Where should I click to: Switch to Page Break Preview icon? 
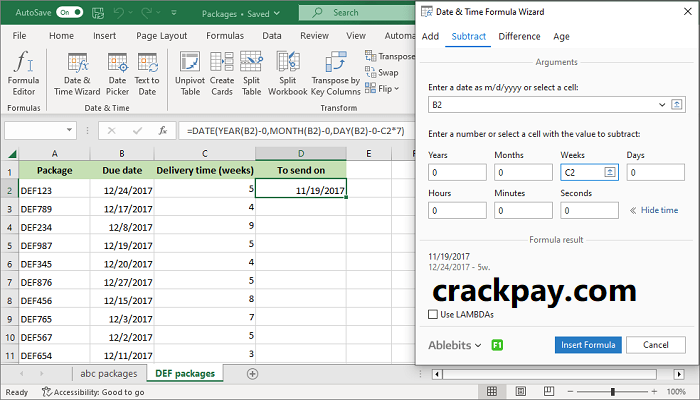click(549, 392)
